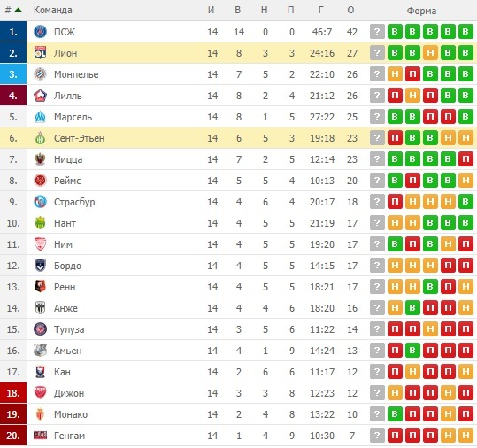Click the Bordeaux club emblem

40,266
